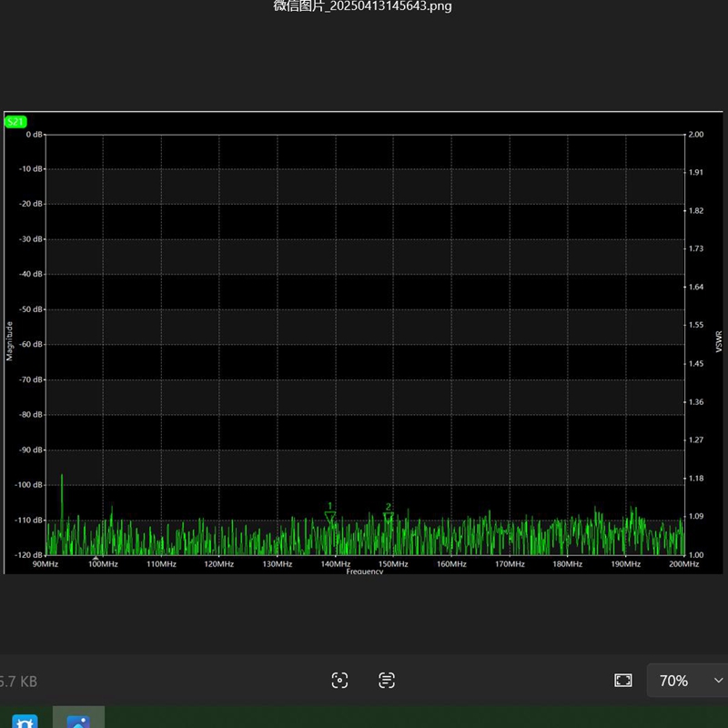Viewport: 728px width, 728px height.
Task: Click the Magnitude axis label
Action: click(9, 341)
